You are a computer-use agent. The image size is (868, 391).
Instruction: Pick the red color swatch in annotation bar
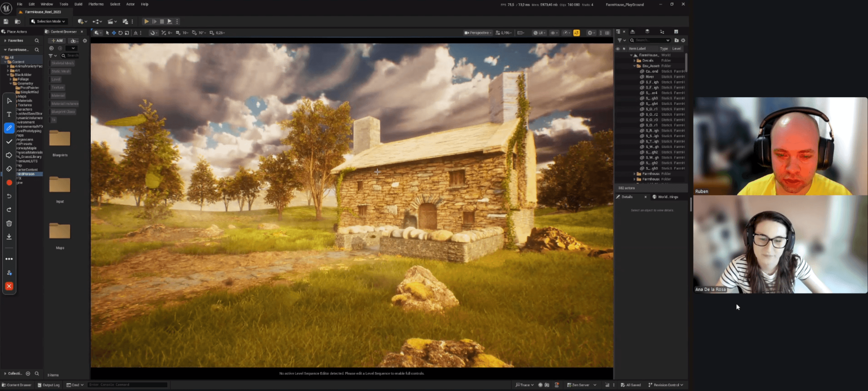tap(9, 182)
